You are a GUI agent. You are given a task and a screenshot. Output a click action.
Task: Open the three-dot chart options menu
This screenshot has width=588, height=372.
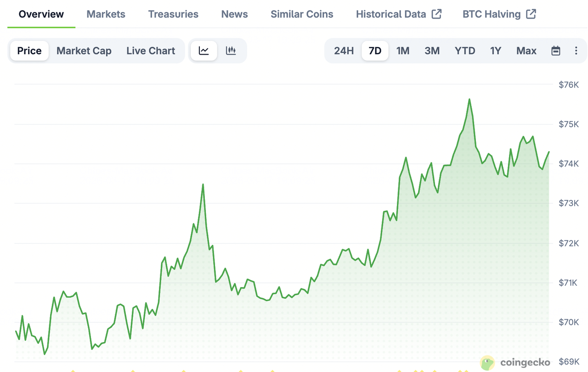coord(576,51)
